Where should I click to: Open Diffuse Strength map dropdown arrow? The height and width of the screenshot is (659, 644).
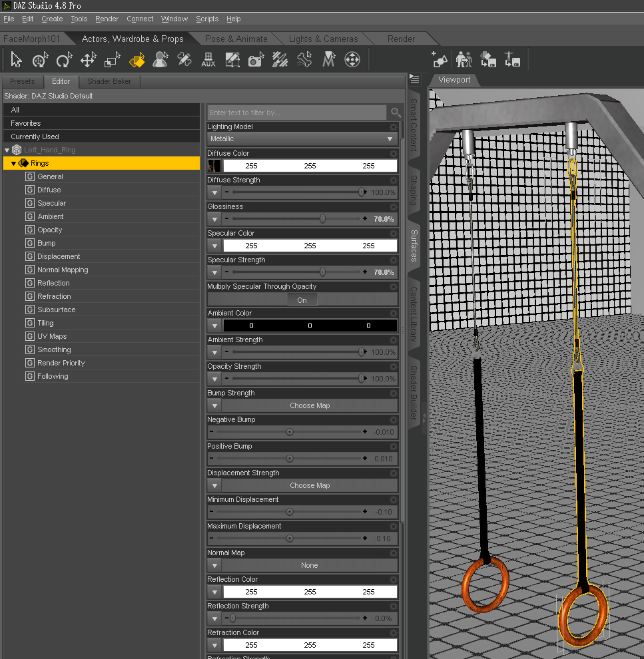215,192
